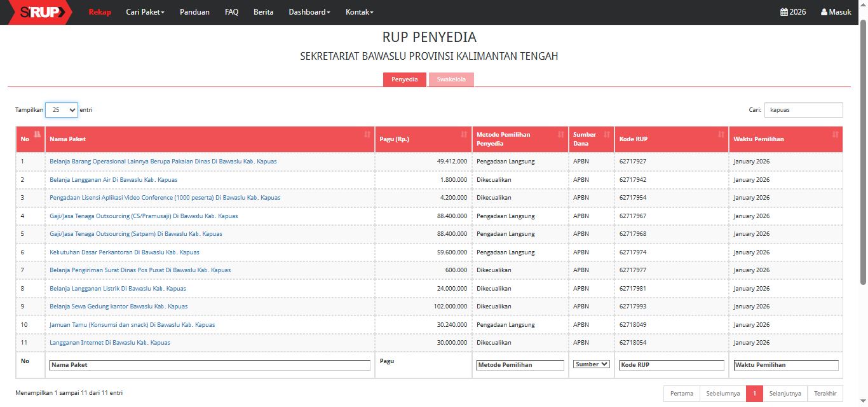This screenshot has height=407, width=868.
Task: Click the user icon beside Masuk
Action: click(824, 12)
